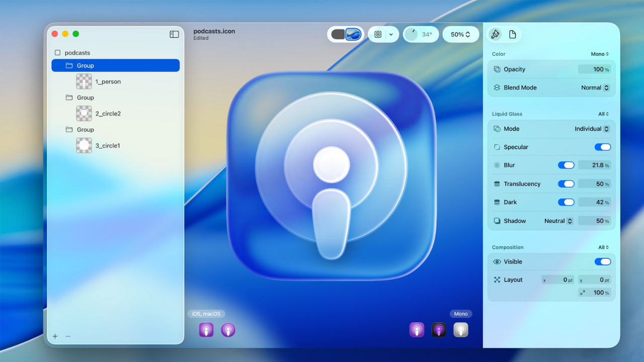Select the gray mono preview thumbnail
The image size is (644, 362).
461,330
